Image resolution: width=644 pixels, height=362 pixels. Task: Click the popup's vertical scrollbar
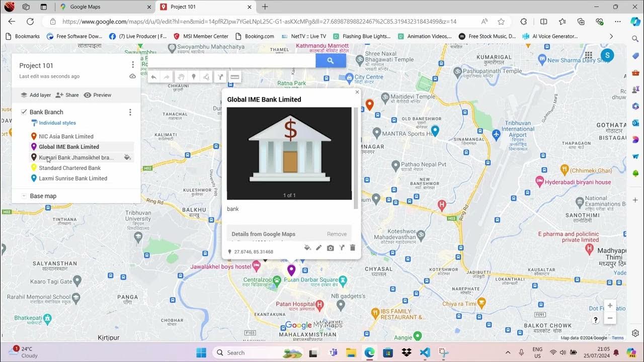pyautogui.click(x=356, y=158)
